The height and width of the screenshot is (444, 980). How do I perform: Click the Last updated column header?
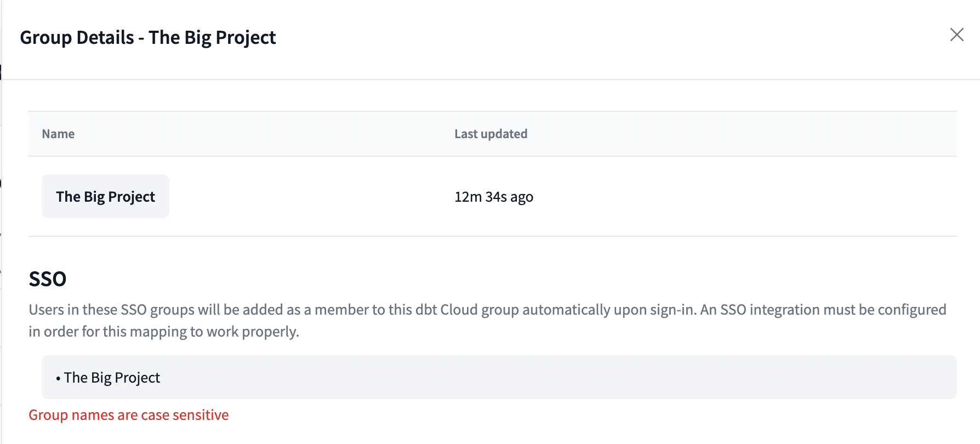(491, 134)
